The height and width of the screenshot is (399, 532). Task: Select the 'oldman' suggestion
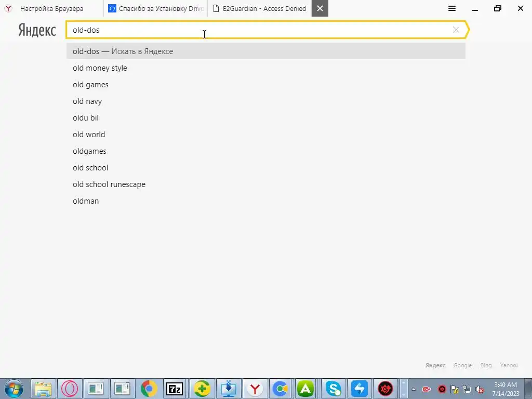[266, 201]
